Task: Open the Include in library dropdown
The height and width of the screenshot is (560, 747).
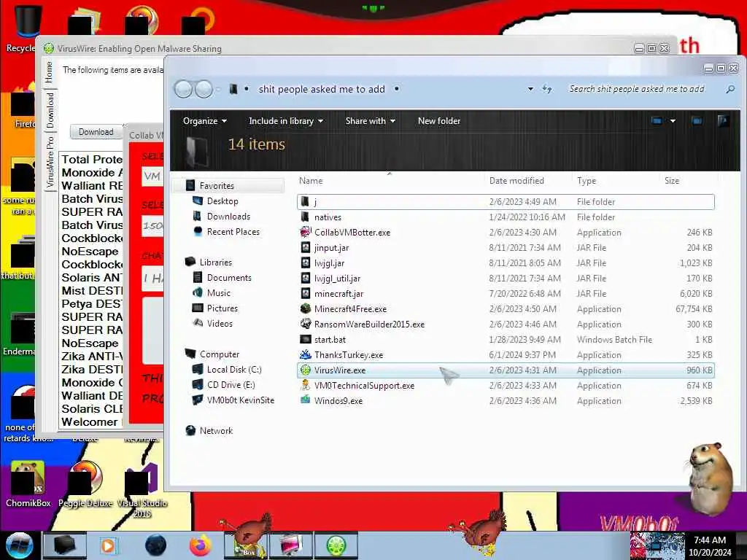Action: 286,121
